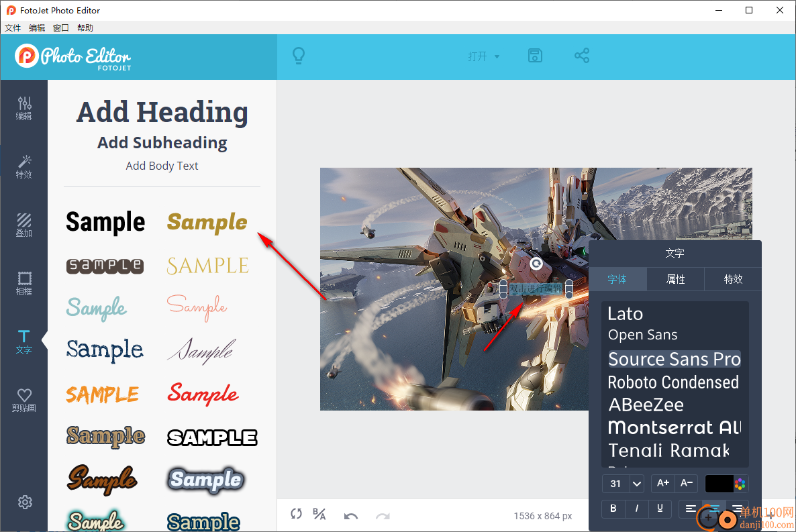Click Add Heading
This screenshot has width=796, height=532.
tap(162, 112)
